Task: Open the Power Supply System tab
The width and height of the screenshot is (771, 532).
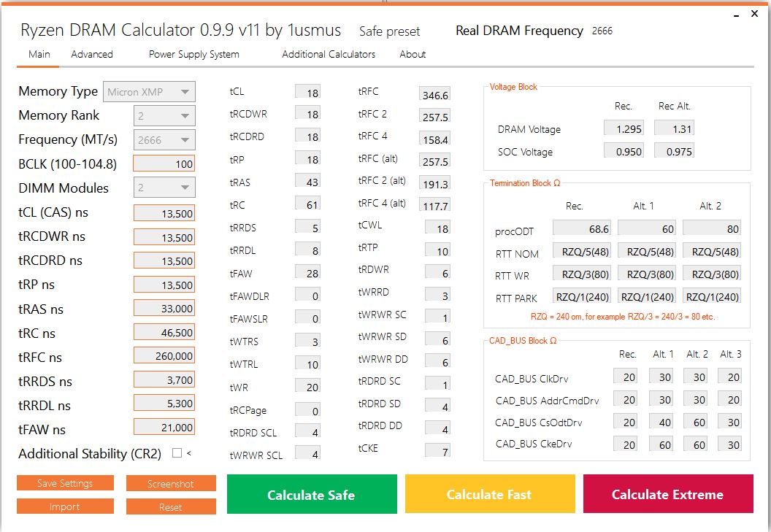Action: (194, 54)
